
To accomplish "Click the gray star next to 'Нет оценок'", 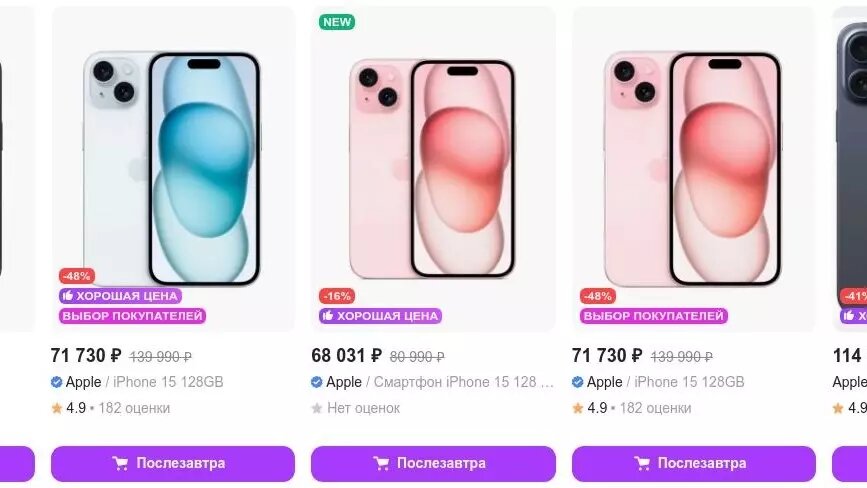I will click(317, 408).
